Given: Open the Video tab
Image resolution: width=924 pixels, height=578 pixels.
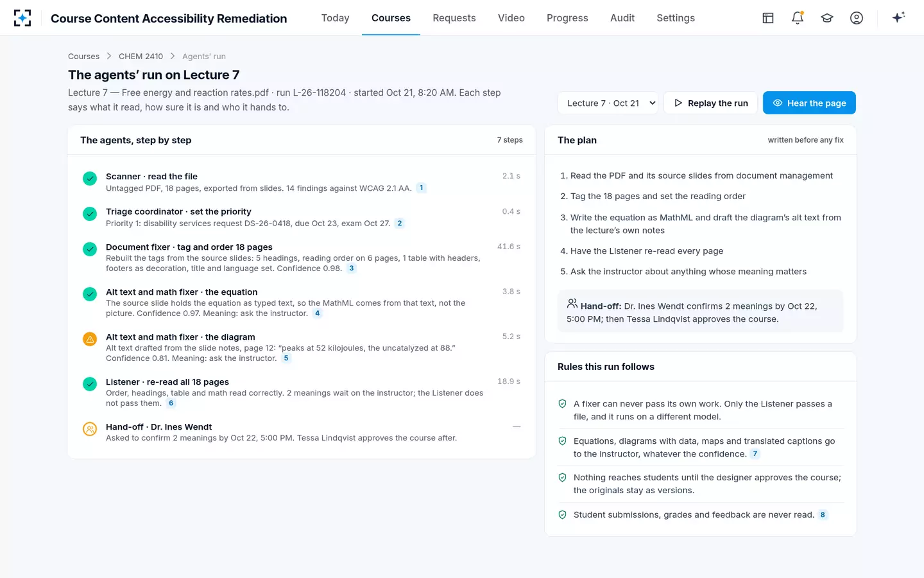Looking at the screenshot, I should 511,18.
